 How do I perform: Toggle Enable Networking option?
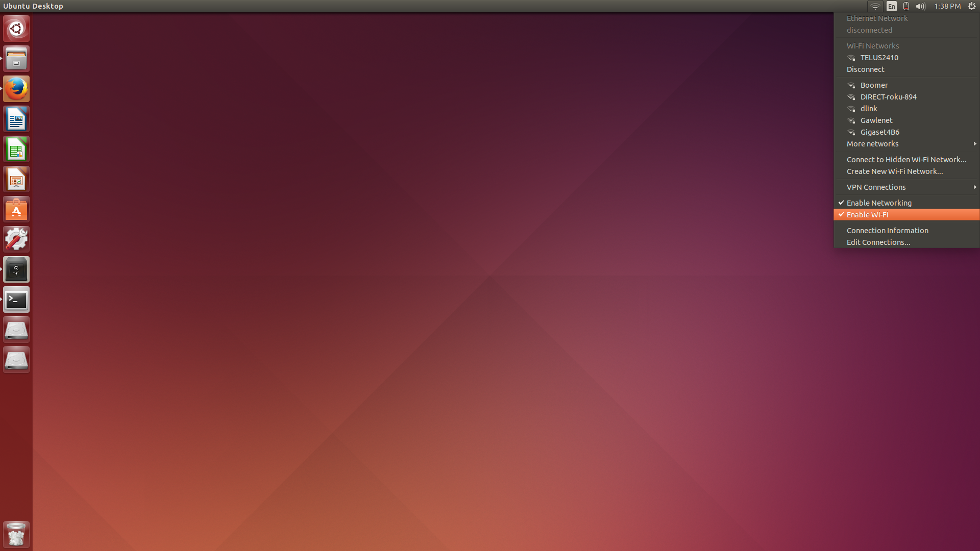[878, 203]
